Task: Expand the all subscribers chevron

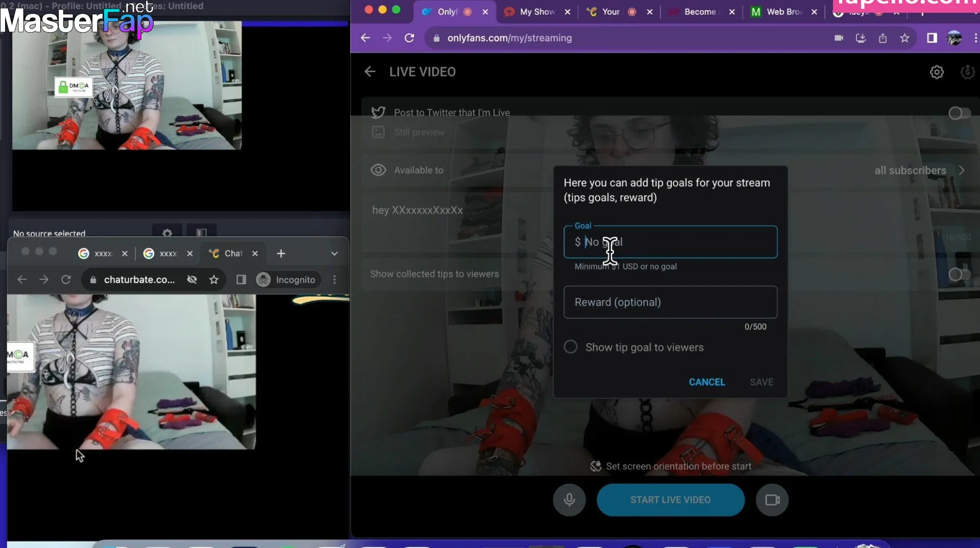Action: pyautogui.click(x=962, y=170)
